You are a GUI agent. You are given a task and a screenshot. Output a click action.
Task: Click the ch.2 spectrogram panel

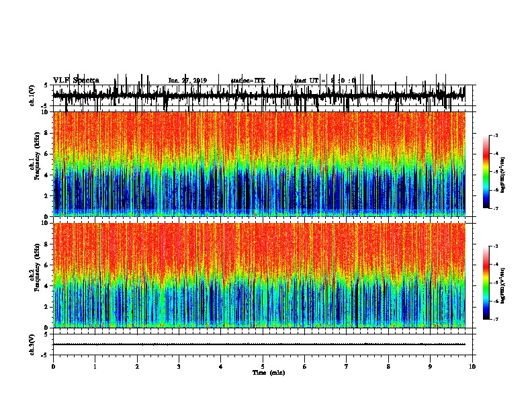pos(259,275)
